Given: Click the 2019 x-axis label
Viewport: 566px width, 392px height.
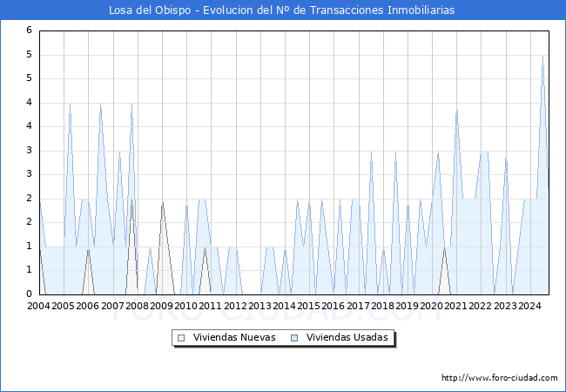Looking at the screenshot, I should coord(407,306).
